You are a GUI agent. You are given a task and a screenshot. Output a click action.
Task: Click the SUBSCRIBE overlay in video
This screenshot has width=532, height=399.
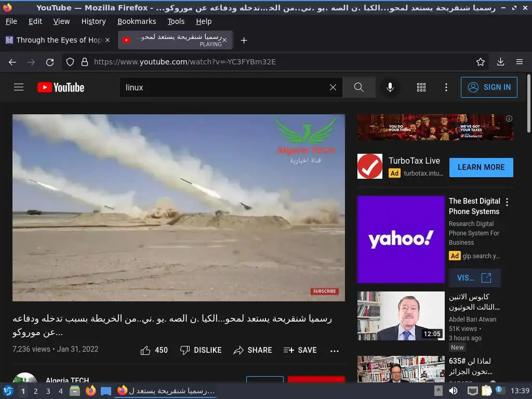pos(324,291)
